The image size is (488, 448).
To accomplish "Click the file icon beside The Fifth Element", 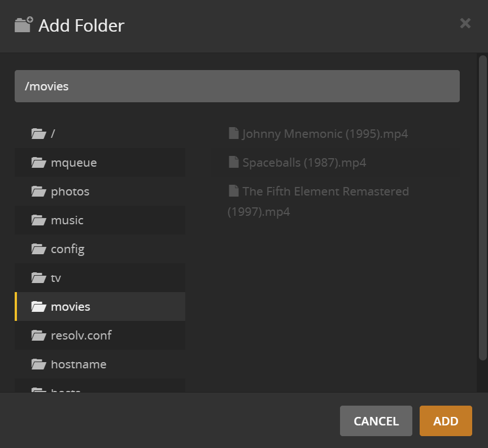I will pos(233,191).
